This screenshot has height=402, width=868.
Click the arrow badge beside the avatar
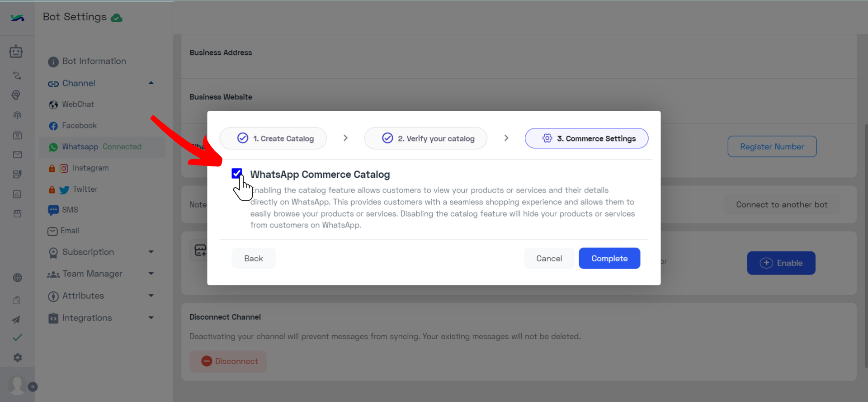click(x=33, y=387)
